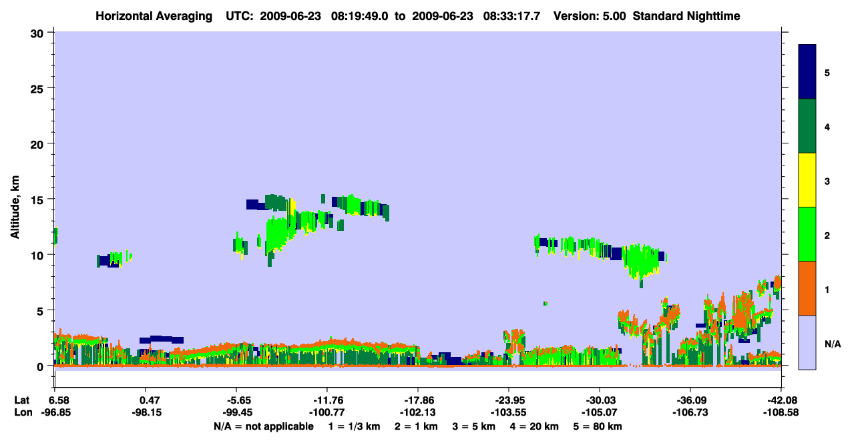
Task: Click the color bar label 4
Action: pos(827,126)
